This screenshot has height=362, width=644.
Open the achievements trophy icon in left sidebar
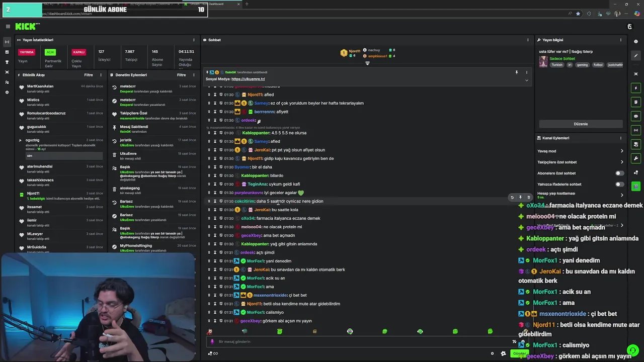(7, 62)
